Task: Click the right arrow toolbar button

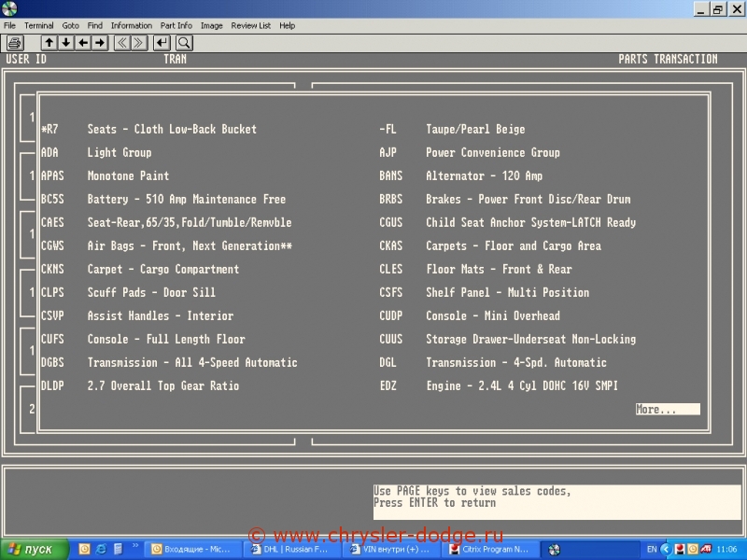Action: coord(100,43)
